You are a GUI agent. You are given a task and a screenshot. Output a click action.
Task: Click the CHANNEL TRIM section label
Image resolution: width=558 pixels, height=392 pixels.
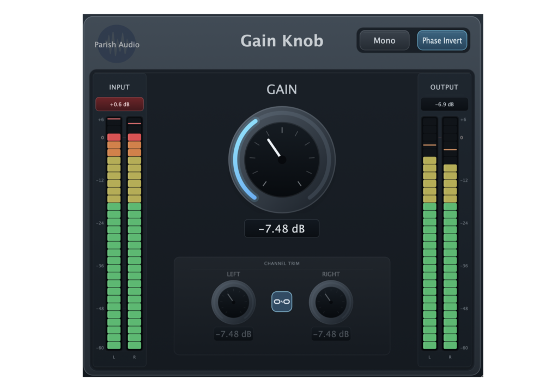click(x=282, y=264)
